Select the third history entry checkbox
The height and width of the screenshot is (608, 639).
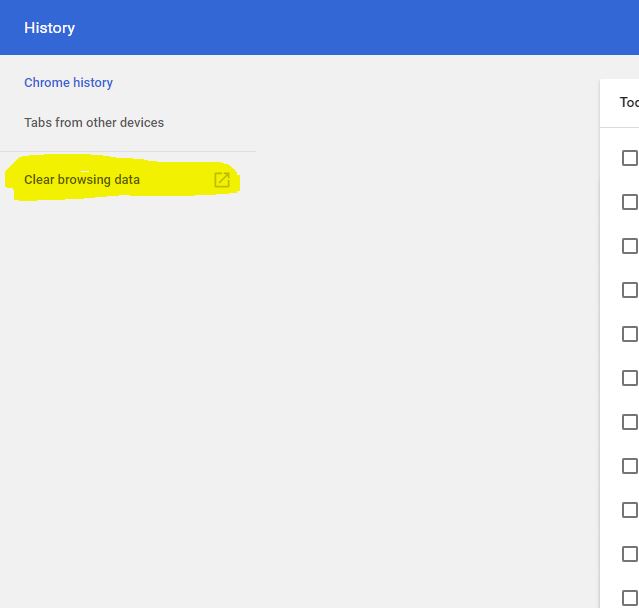[629, 246]
